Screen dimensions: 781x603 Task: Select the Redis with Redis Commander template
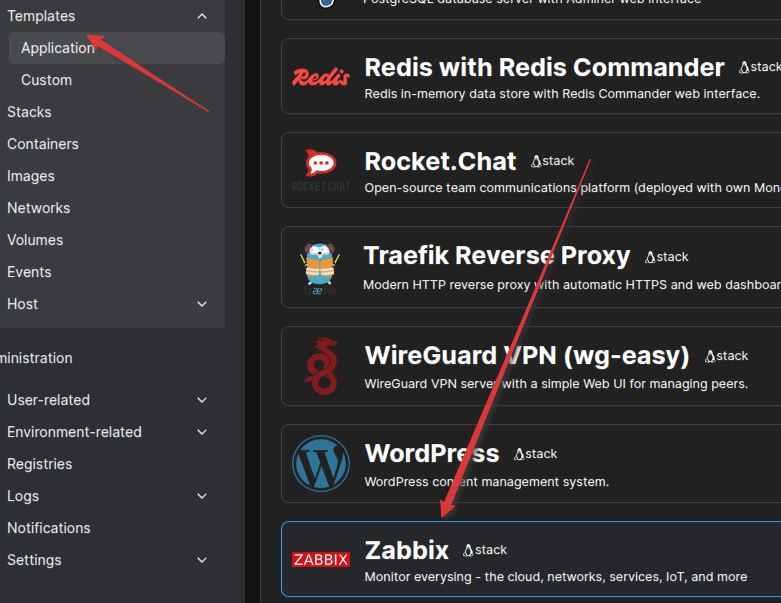pyautogui.click(x=544, y=67)
